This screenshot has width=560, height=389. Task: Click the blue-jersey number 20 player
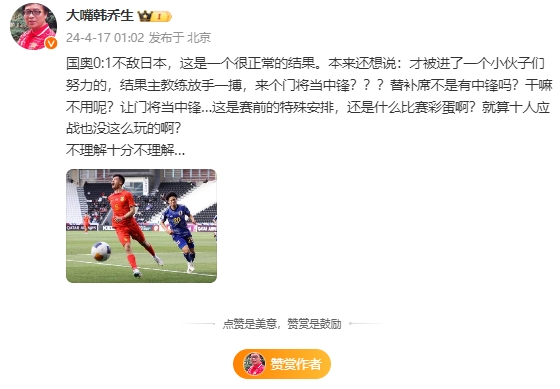click(x=179, y=231)
